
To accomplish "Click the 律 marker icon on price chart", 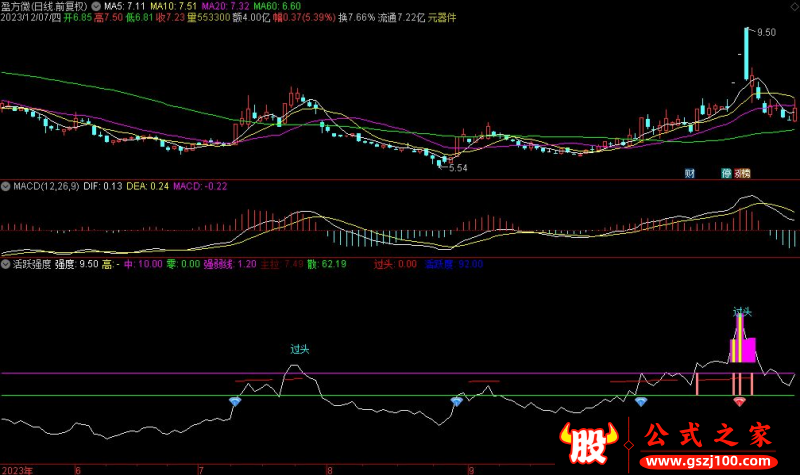I will (x=726, y=173).
